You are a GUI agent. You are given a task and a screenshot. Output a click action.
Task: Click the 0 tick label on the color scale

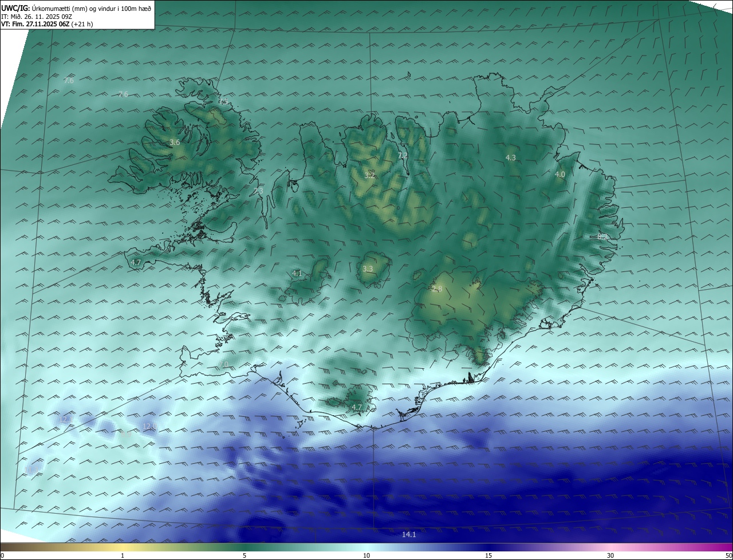[2, 555]
